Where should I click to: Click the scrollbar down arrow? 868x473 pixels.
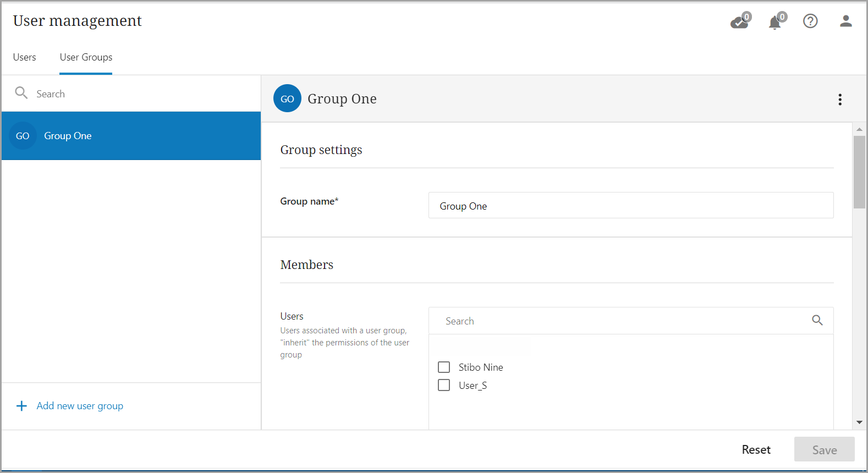point(859,422)
